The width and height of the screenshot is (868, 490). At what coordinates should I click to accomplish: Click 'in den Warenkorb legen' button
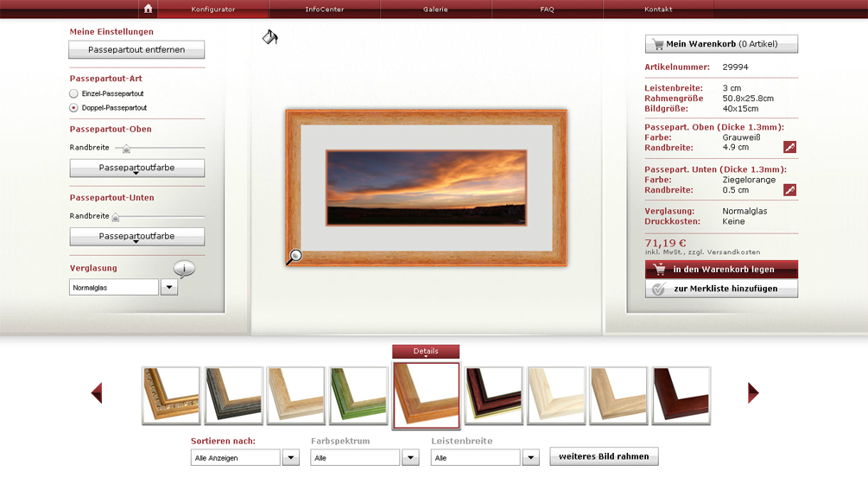tap(721, 270)
